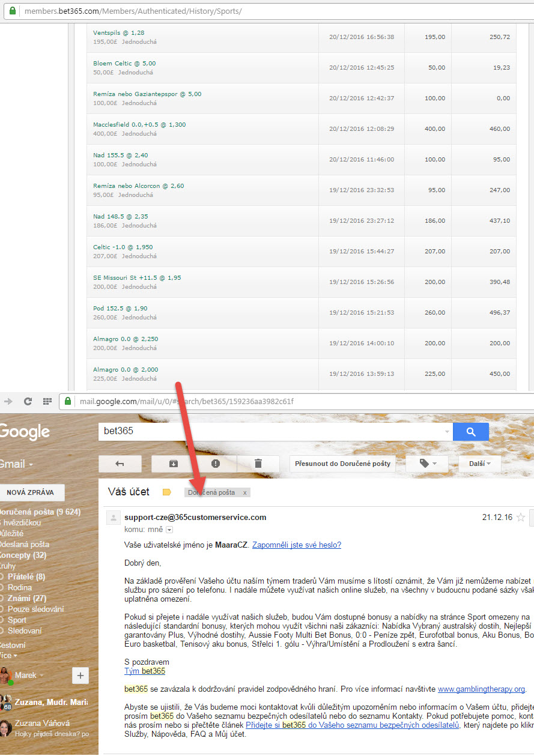This screenshot has width=534, height=756.
Task: Open the www.gamblingtherapy.org link
Action: pos(482,689)
